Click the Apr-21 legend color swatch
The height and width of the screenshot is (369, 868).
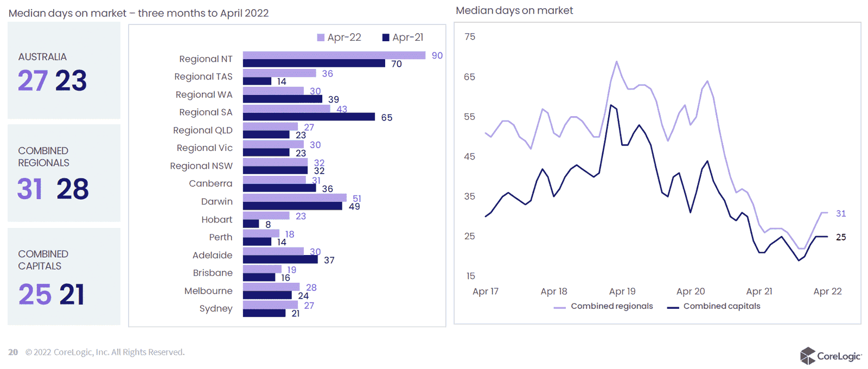pyautogui.click(x=386, y=37)
